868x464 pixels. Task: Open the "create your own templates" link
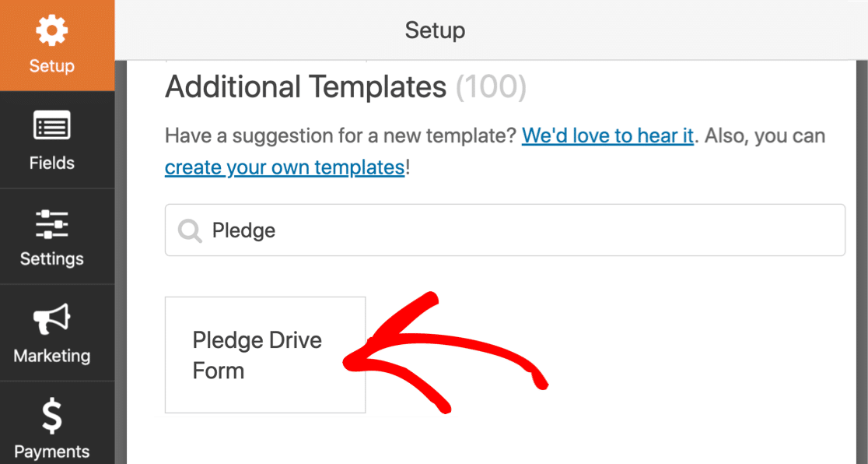[285, 167]
